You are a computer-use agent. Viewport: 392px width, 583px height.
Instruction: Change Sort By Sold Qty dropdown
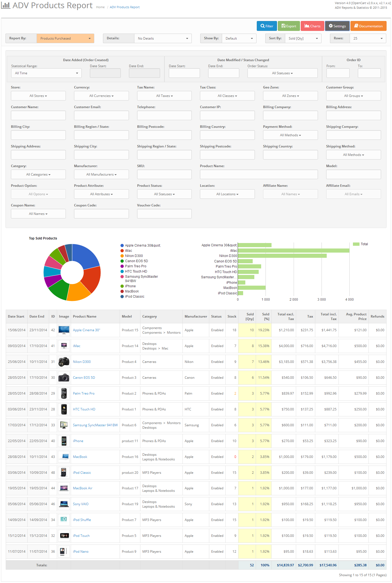coord(303,38)
